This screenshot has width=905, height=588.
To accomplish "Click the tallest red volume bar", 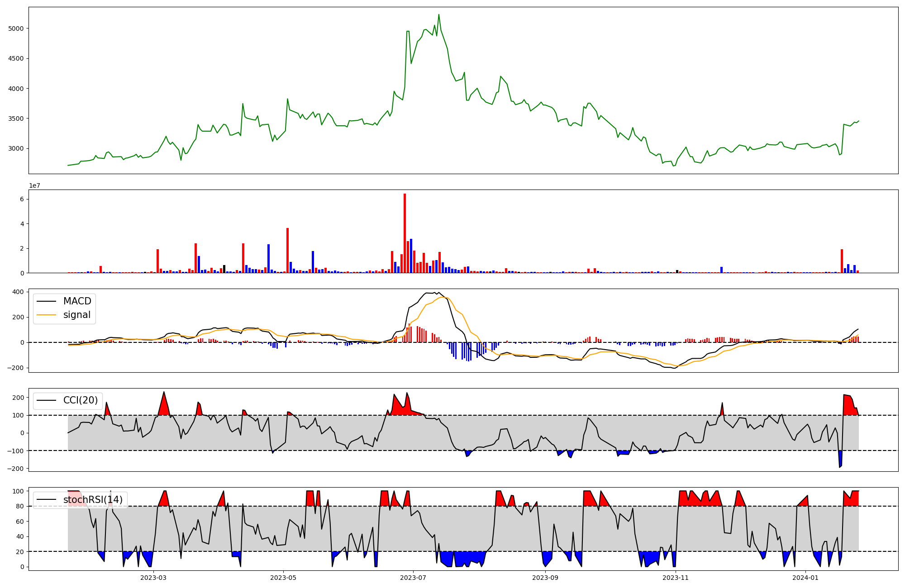I will click(x=405, y=233).
